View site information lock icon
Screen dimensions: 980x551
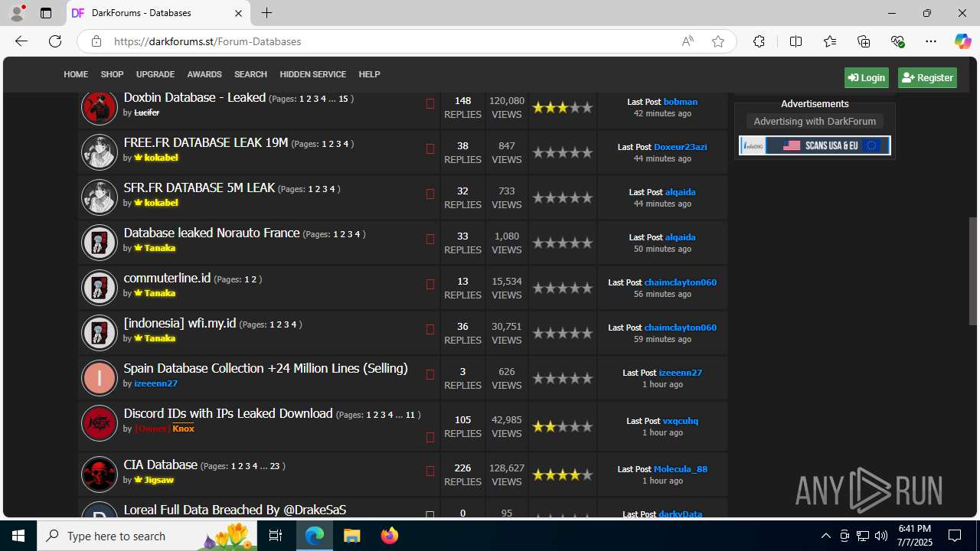pyautogui.click(x=96, y=41)
